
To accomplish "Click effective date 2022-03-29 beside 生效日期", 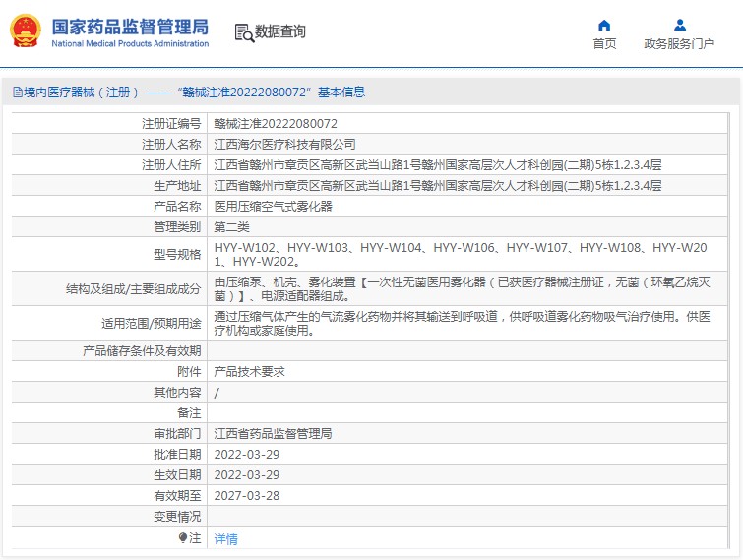I will point(246,474).
